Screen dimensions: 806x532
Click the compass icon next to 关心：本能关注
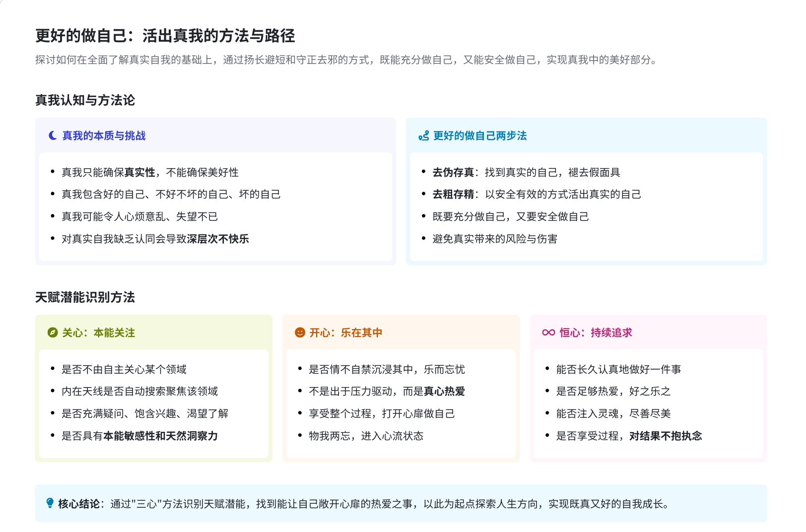52,332
